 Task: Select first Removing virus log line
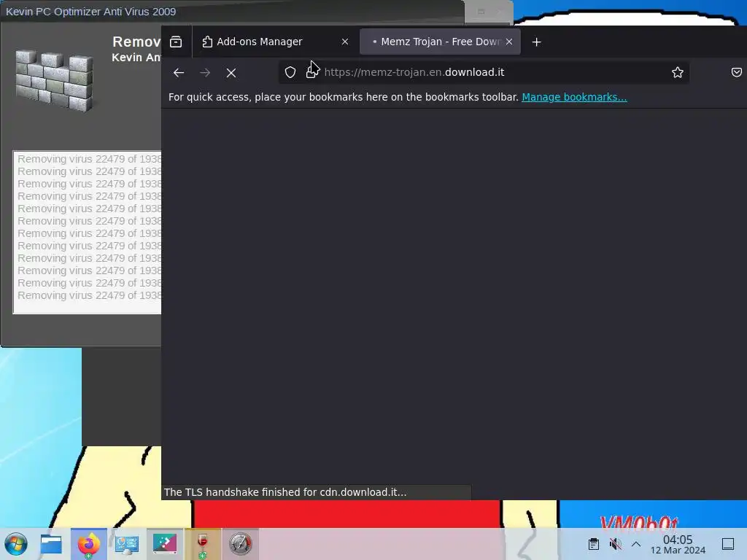point(89,159)
